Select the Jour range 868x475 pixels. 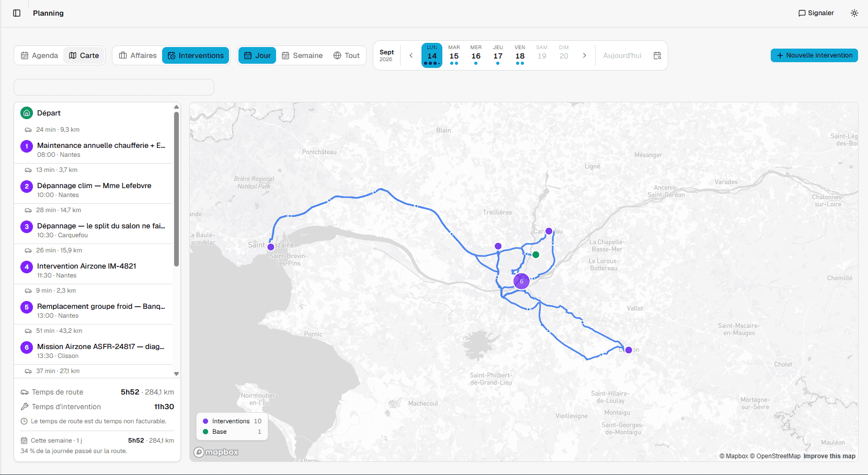(257, 55)
